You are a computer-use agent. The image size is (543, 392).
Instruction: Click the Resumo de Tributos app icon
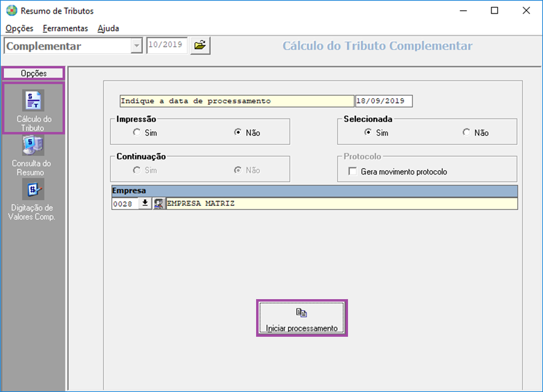[11, 11]
